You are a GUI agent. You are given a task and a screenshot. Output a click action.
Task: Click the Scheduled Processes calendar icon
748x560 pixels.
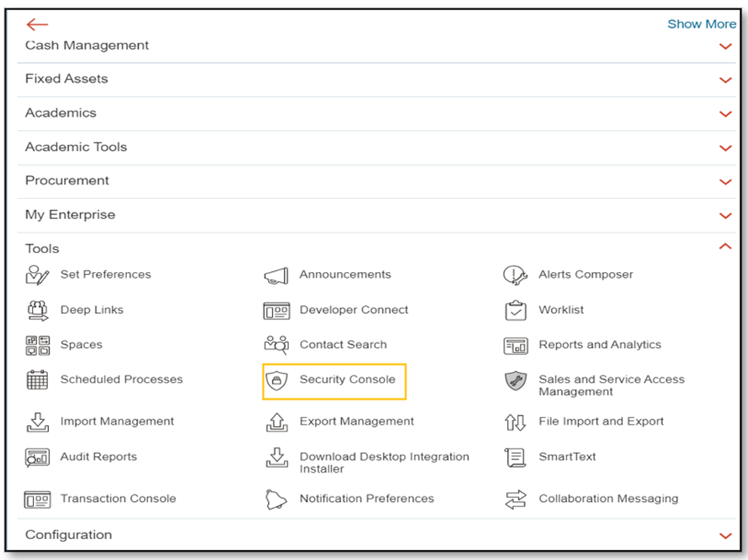[x=37, y=380]
